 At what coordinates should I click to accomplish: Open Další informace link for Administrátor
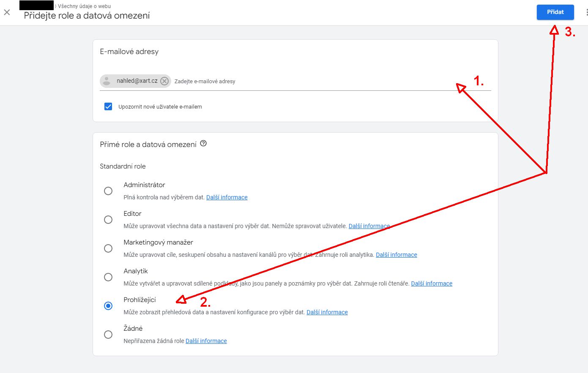[227, 197]
